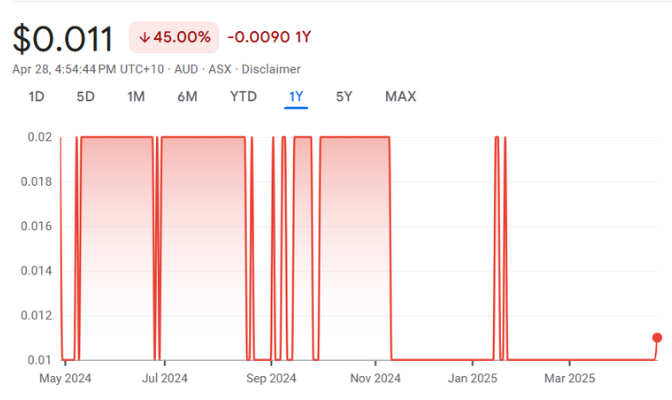The height and width of the screenshot is (400, 672).
Task: Click the red endpoint dot on chart
Action: coord(657,338)
